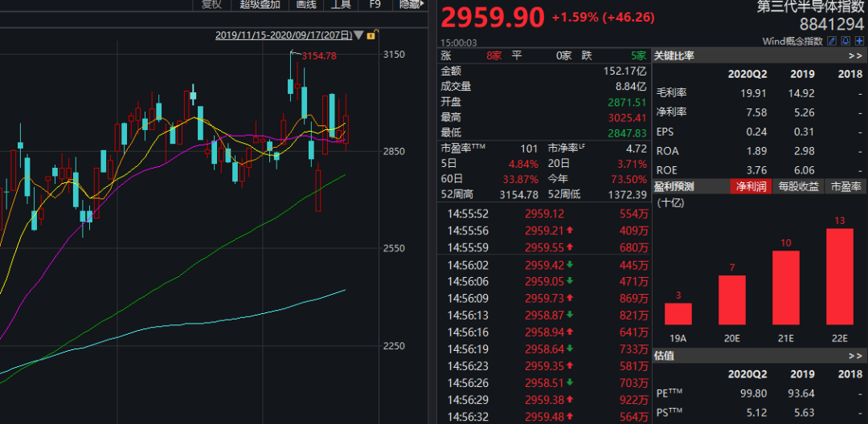Switch to the 市盈率 forecast tab
The width and height of the screenshot is (868, 424).
845,186
